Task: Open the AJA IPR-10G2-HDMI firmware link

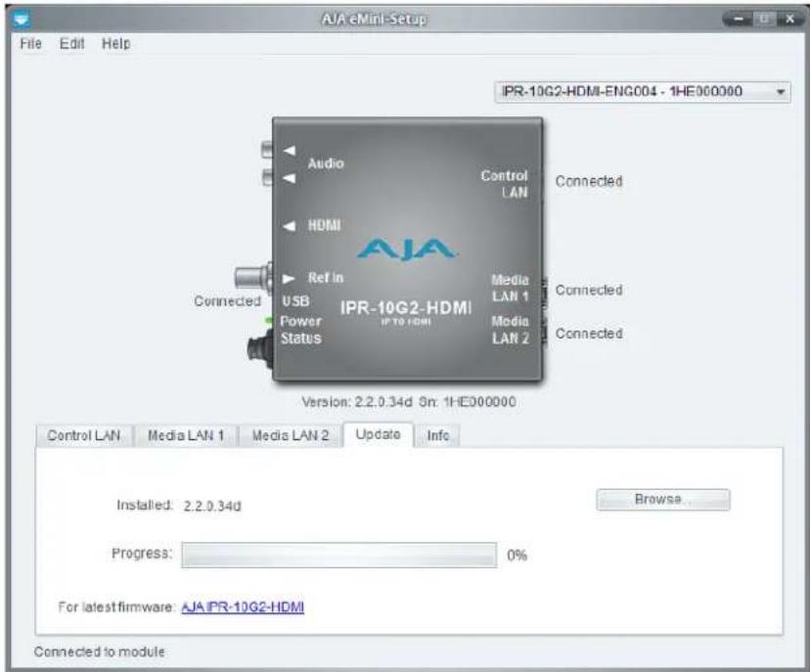Action: click(243, 606)
